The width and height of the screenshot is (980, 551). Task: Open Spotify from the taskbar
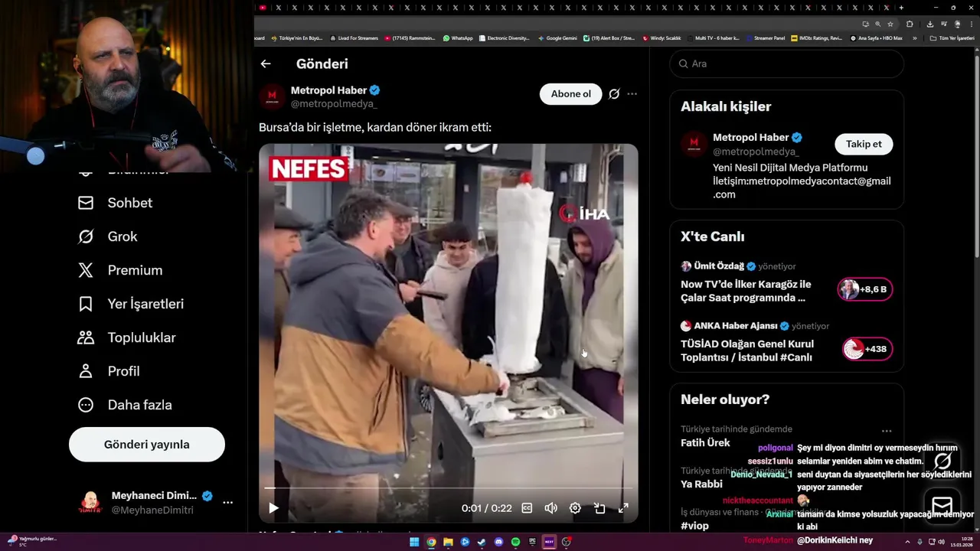coord(515,542)
